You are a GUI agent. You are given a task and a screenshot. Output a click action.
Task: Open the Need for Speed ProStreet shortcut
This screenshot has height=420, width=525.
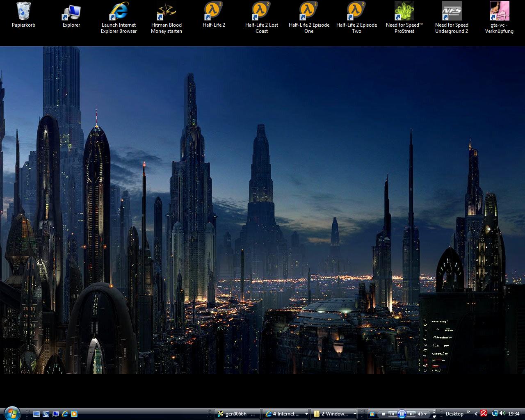tap(404, 11)
